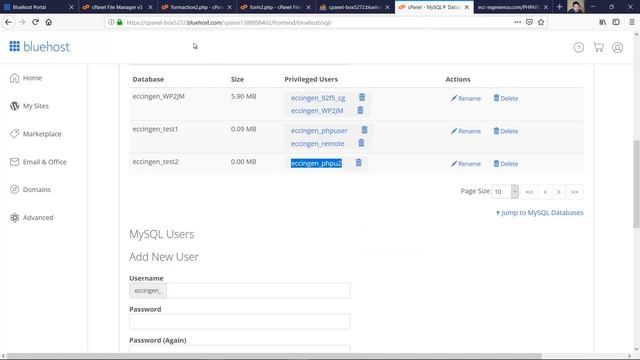Go to previous page button

point(545,192)
